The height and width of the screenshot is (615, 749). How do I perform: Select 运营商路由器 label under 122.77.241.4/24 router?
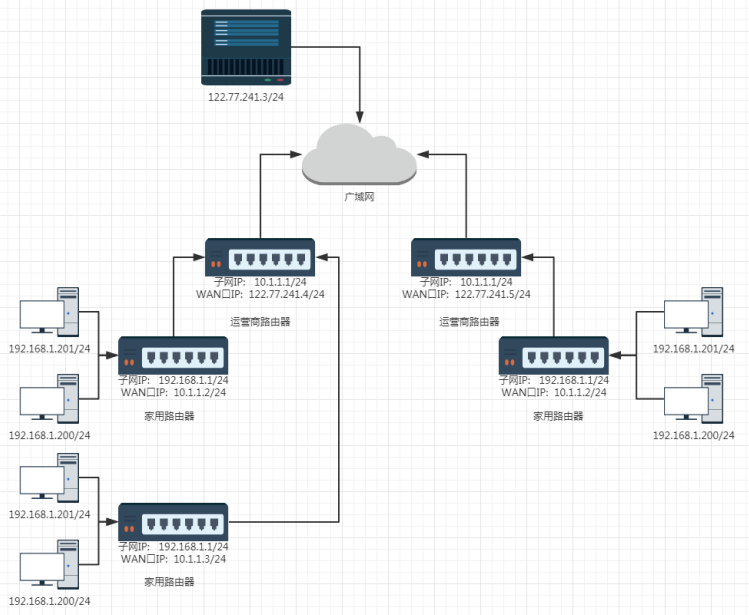[x=260, y=322]
